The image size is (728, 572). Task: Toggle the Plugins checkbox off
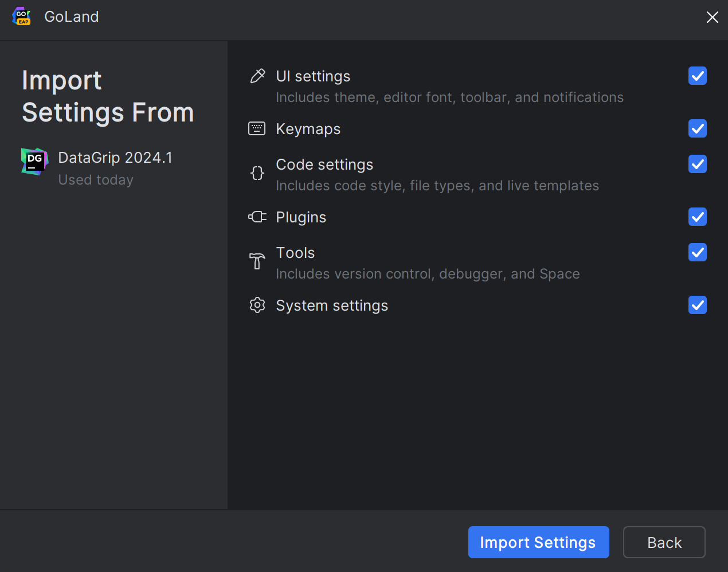tap(697, 217)
